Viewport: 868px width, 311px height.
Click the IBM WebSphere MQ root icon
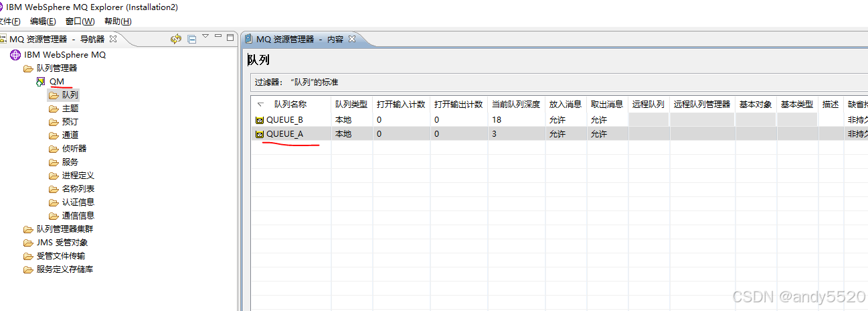pyautogui.click(x=16, y=55)
